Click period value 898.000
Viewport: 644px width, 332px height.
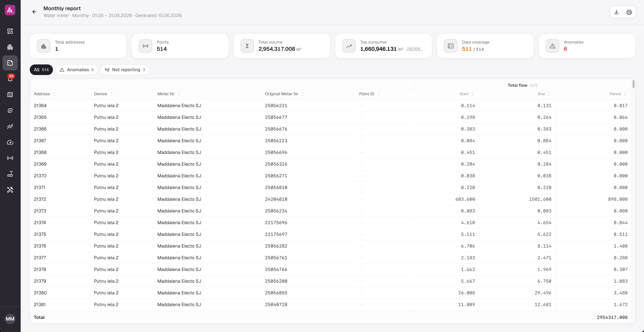point(618,199)
